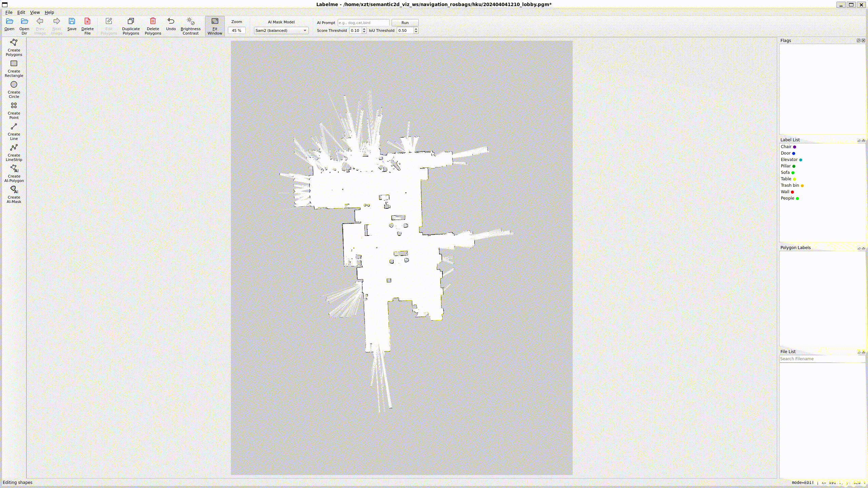Select the Elevator label in Label List
Image resolution: width=868 pixels, height=488 pixels.
(x=789, y=160)
